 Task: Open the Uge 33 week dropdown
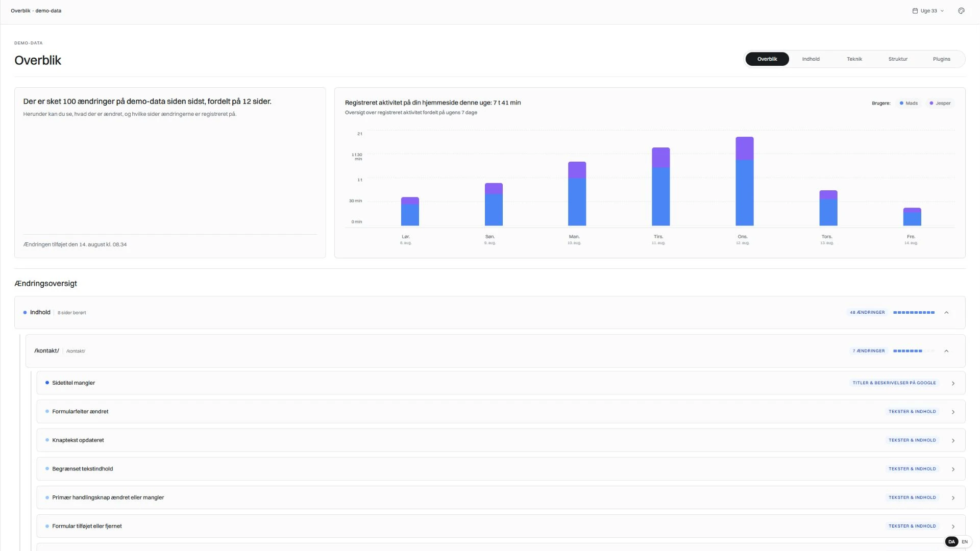tap(928, 11)
